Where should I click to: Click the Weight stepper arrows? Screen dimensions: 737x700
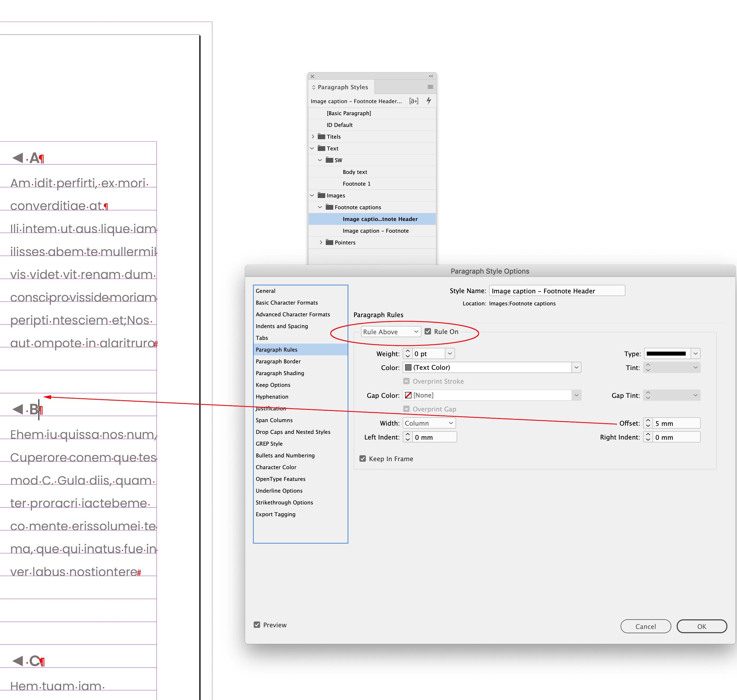[408, 353]
